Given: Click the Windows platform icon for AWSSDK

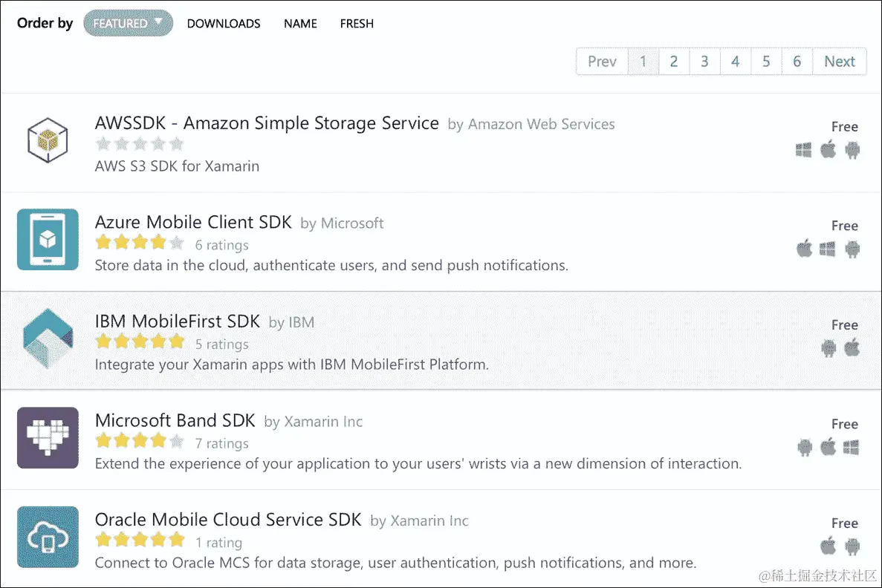Looking at the screenshot, I should point(803,149).
